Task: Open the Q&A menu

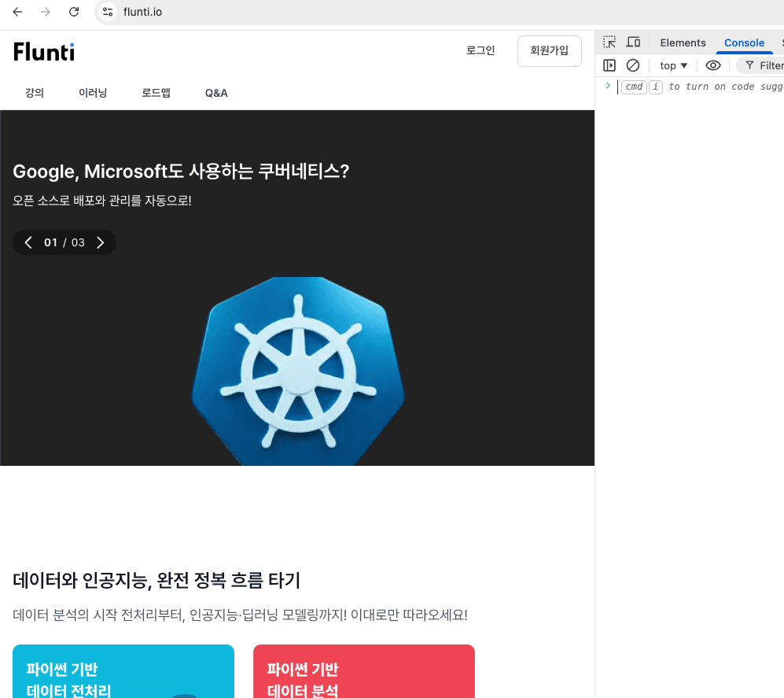Action: 216,93
